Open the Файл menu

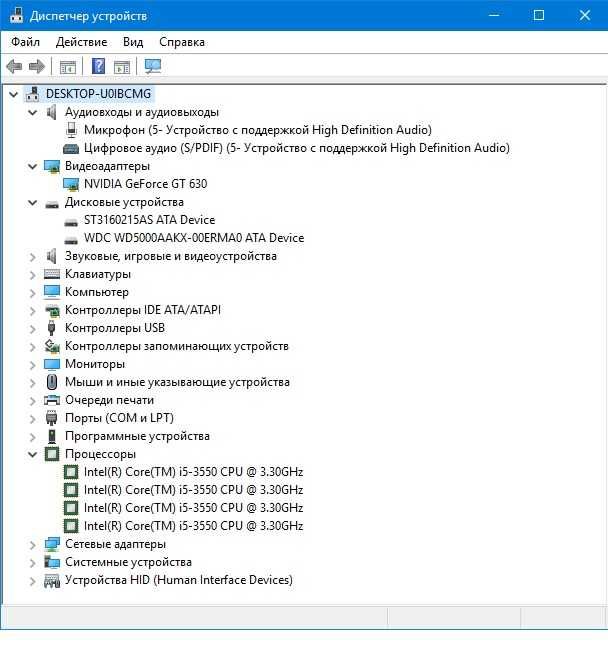[25, 42]
